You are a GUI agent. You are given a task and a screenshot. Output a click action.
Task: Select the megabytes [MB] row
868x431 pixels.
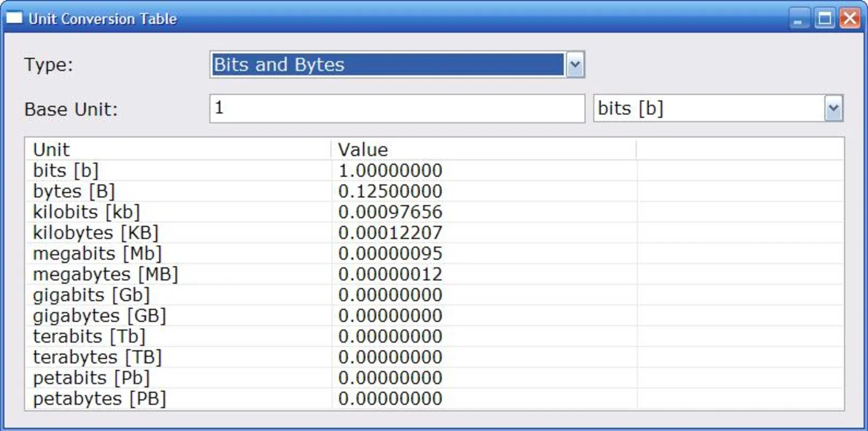[x=434, y=274]
